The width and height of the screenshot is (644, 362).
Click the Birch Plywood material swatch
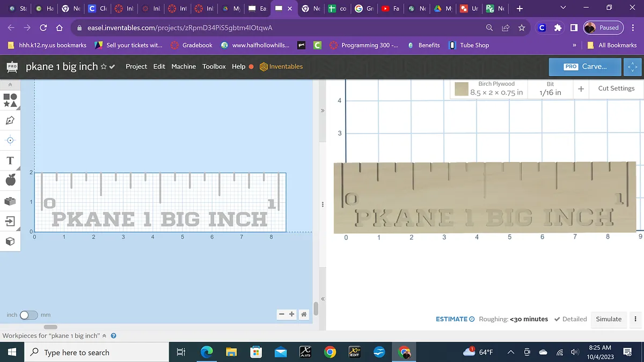(x=462, y=89)
